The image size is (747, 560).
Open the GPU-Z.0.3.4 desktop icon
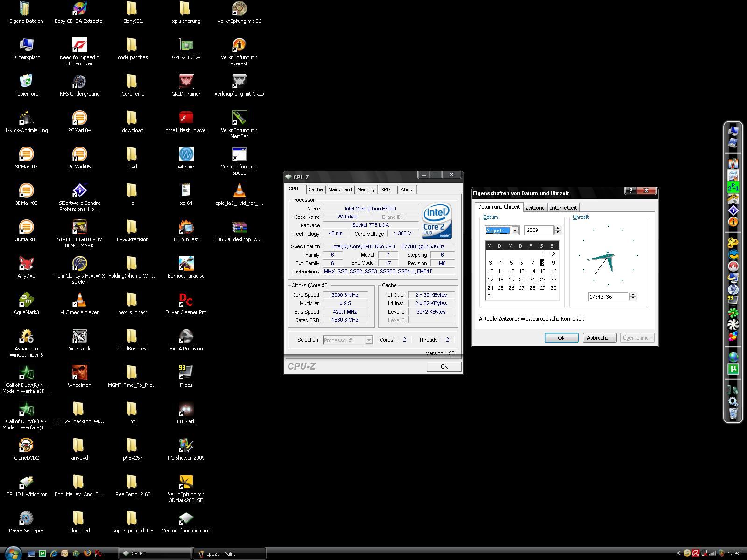pos(186,49)
